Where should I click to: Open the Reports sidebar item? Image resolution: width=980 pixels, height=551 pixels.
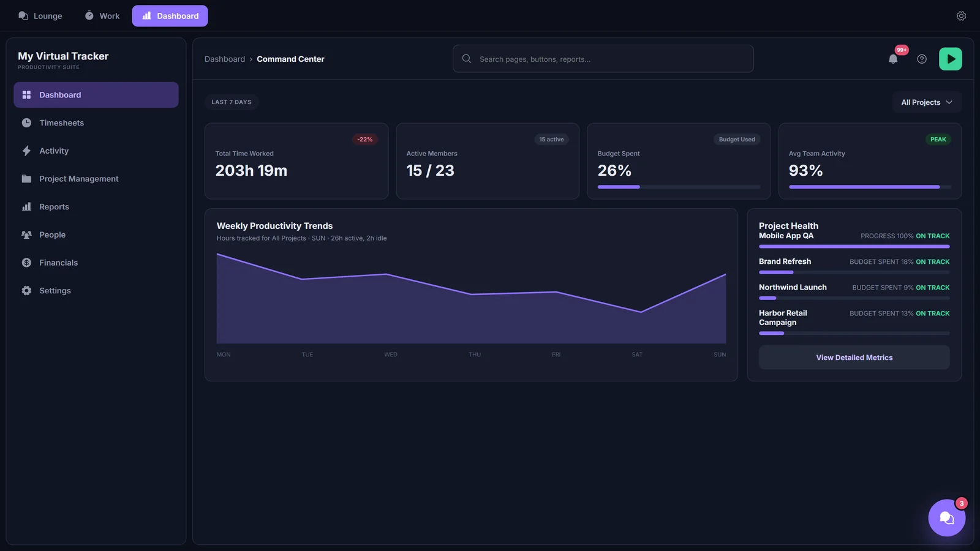click(96, 207)
